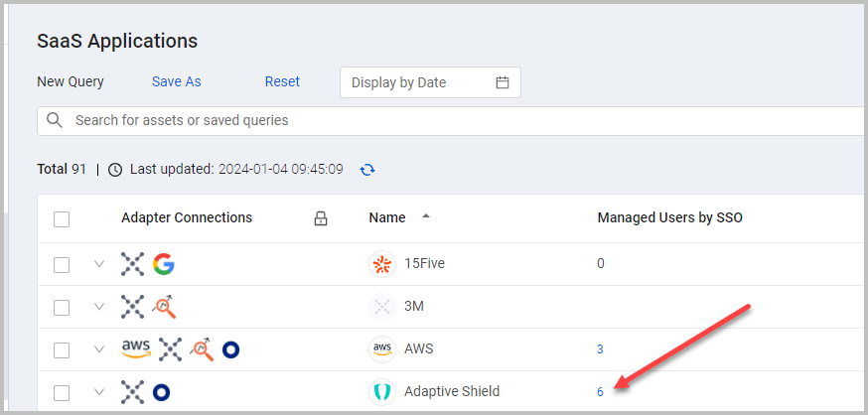Click the Last updated timestamp text

236,169
